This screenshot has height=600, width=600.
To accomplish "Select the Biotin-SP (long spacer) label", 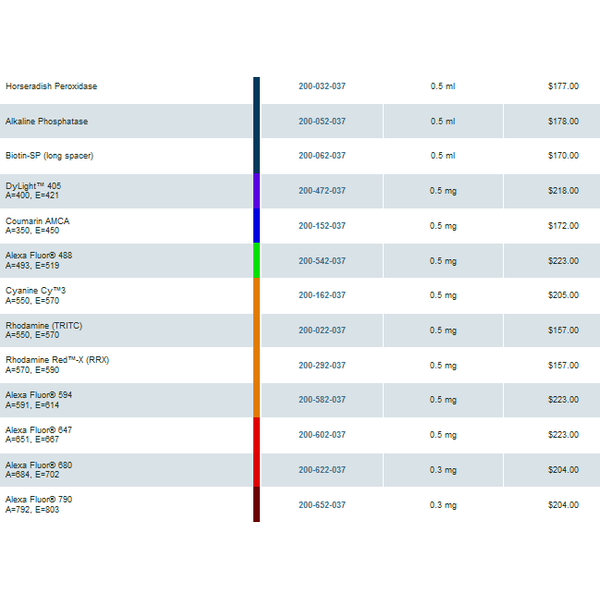I will (49, 156).
